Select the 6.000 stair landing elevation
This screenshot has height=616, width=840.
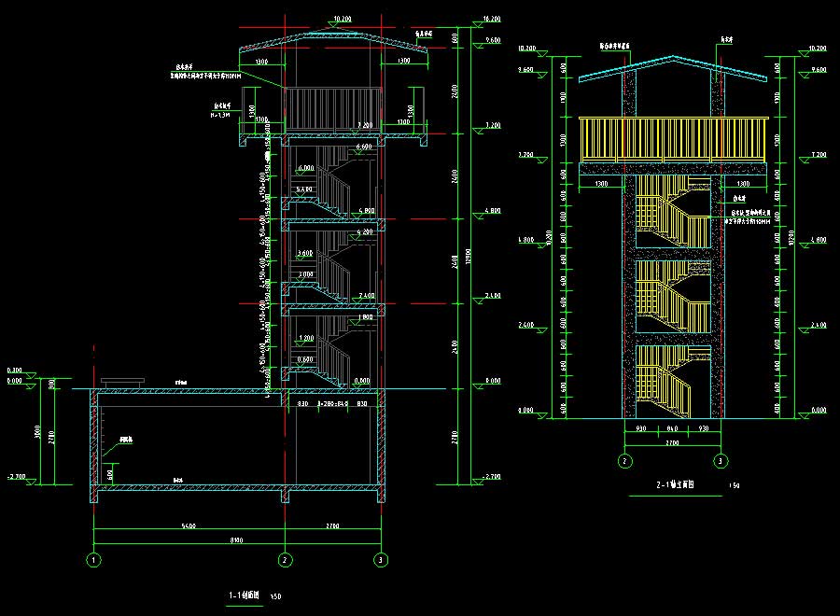306,168
